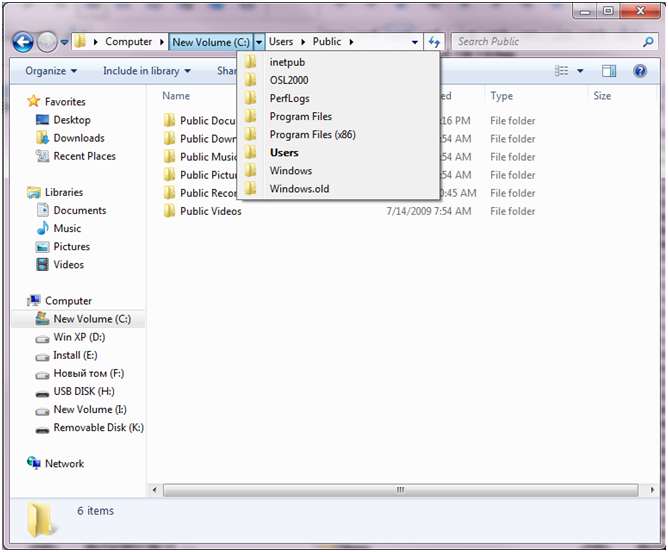Select USB DISK (H:) drive
668x552 pixels.
(x=84, y=391)
